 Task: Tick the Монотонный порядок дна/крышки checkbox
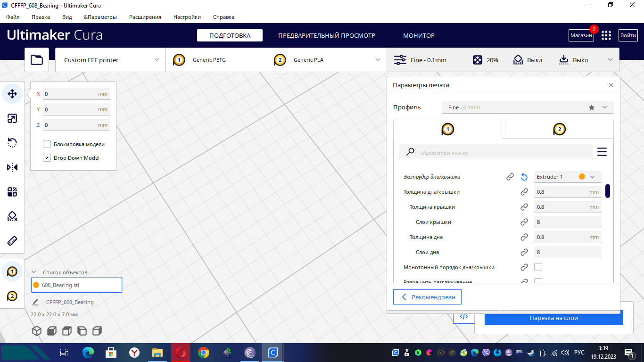538,267
